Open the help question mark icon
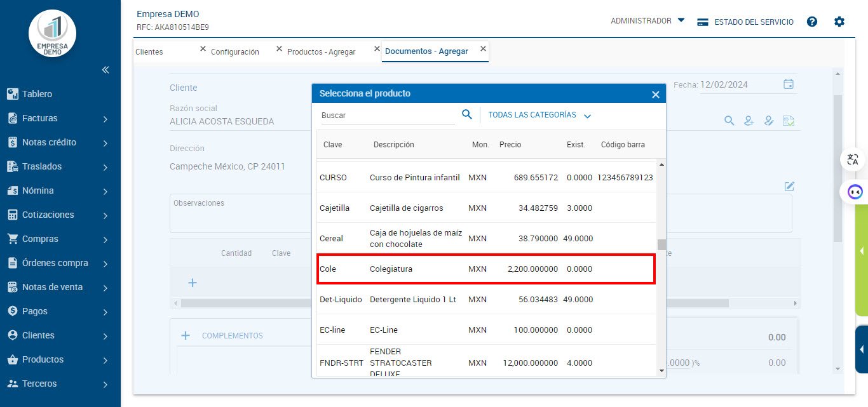This screenshot has height=407, width=868. (x=812, y=22)
